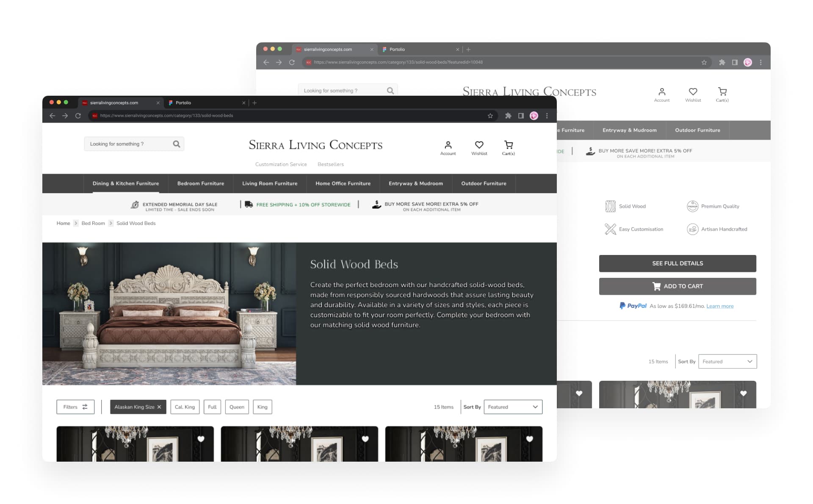Open three-dot browser menu in back window
Viewport: 813px width, 504px height.
point(760,62)
